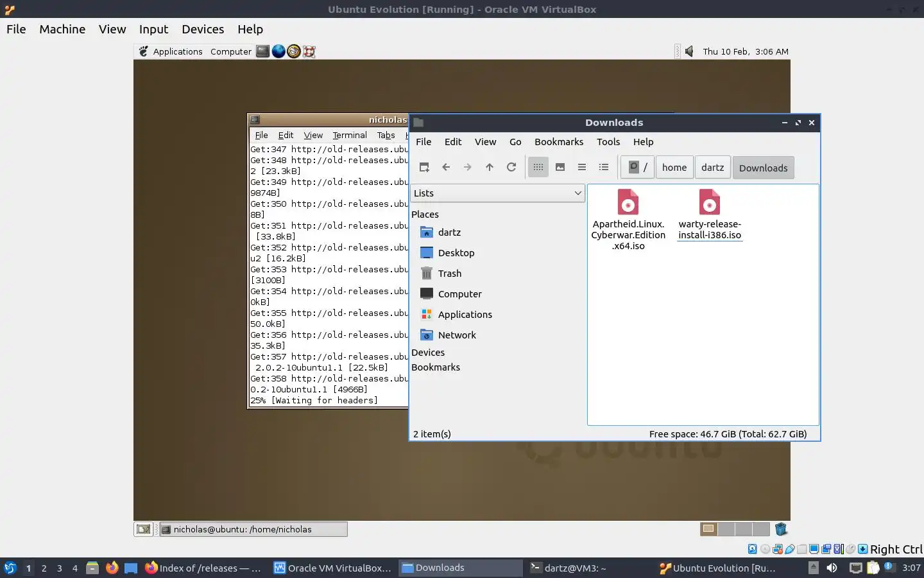The height and width of the screenshot is (578, 924).
Task: Switch to icon view mode
Action: point(538,168)
